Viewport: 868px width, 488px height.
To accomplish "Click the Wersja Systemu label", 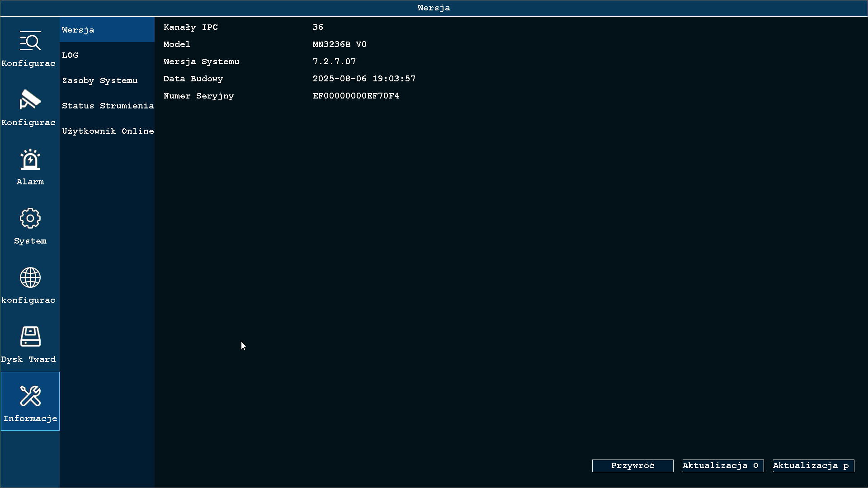I will click(201, 61).
